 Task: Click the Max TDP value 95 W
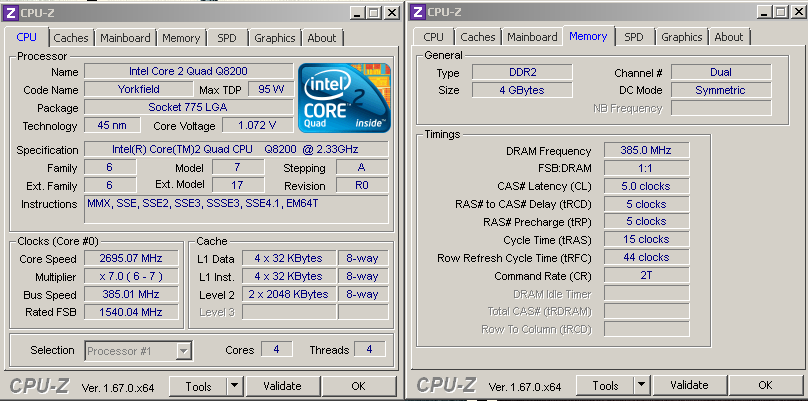271,89
